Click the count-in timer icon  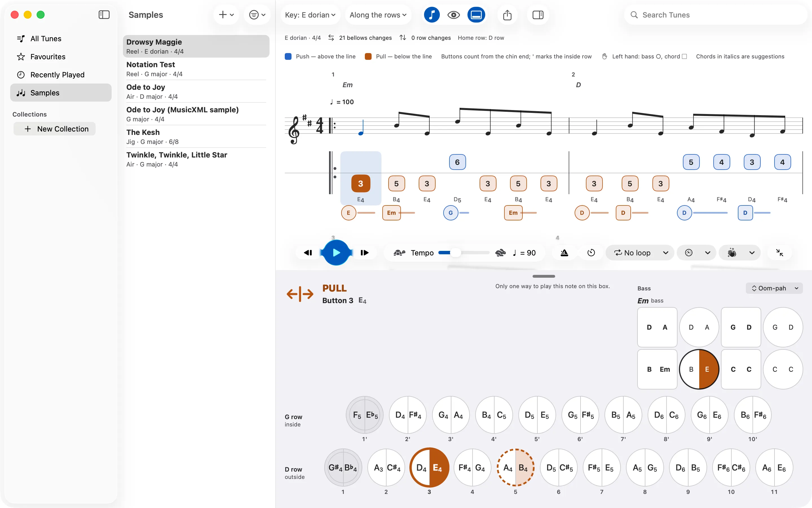click(x=591, y=253)
